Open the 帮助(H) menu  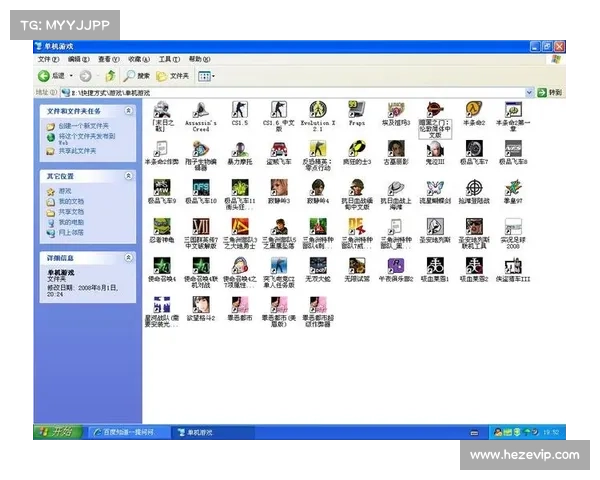point(199,59)
